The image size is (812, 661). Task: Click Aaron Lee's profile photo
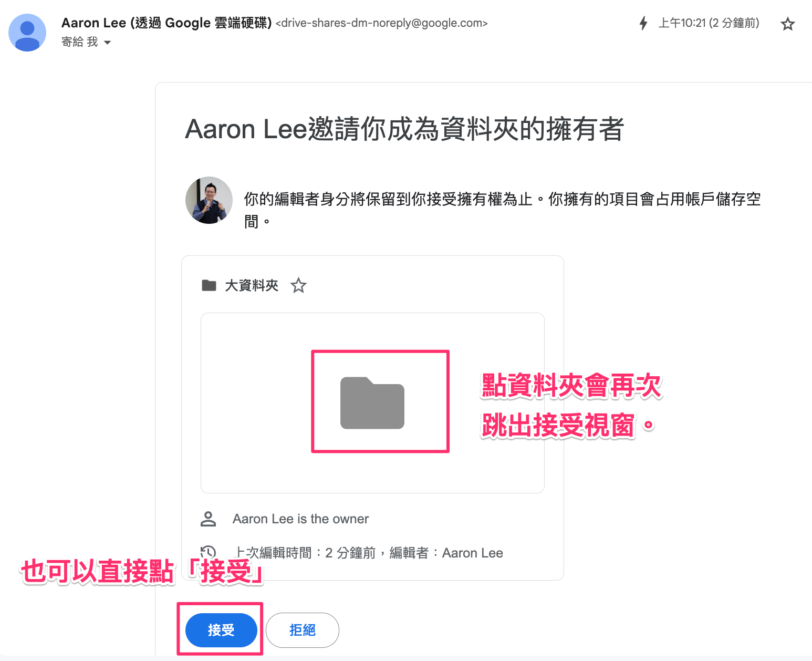click(209, 200)
